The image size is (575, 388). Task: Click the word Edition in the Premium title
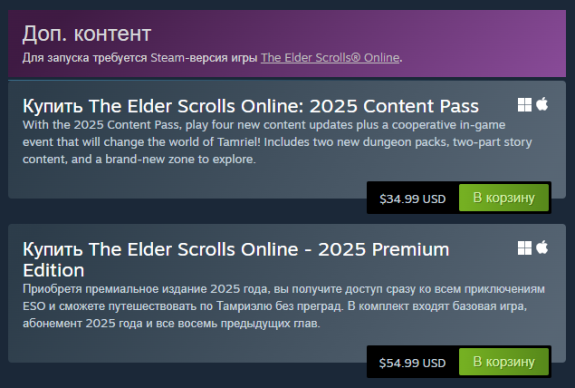(54, 271)
